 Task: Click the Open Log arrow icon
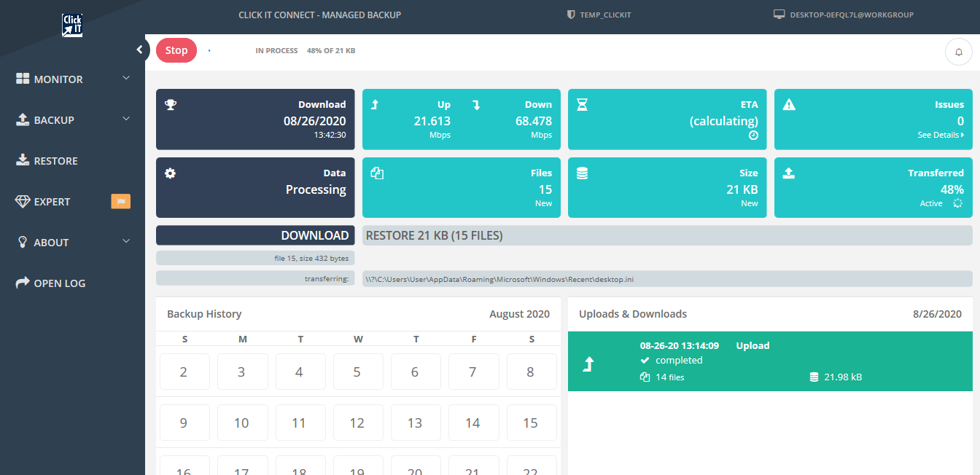click(23, 282)
